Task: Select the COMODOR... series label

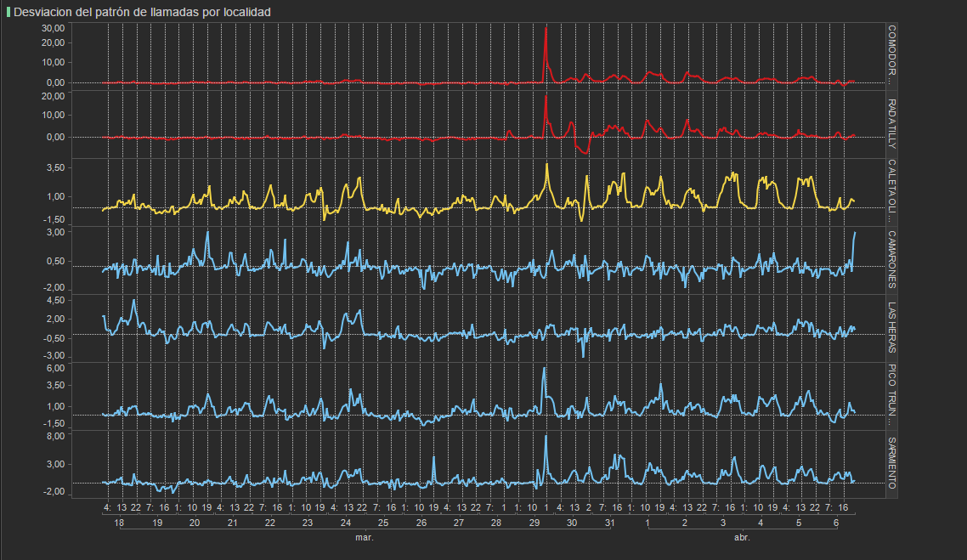Action: pos(891,55)
